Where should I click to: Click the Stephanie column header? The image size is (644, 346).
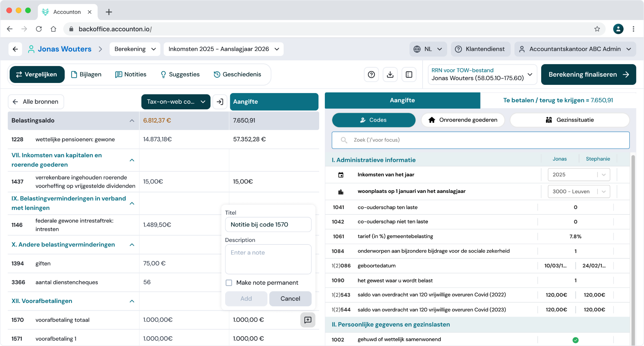[x=598, y=159]
